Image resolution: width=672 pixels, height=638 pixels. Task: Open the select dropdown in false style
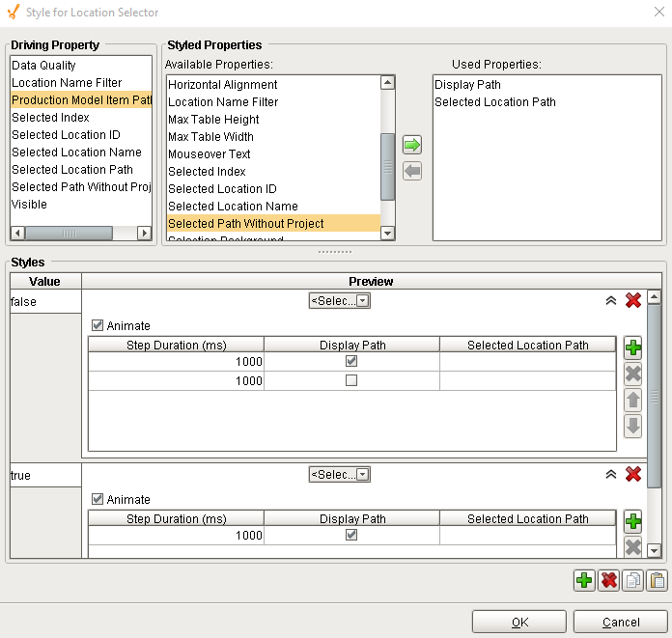340,300
